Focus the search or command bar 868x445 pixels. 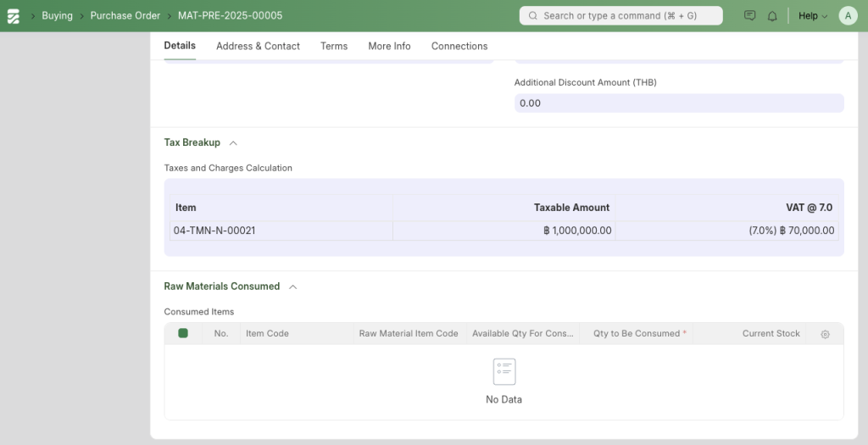tap(621, 15)
